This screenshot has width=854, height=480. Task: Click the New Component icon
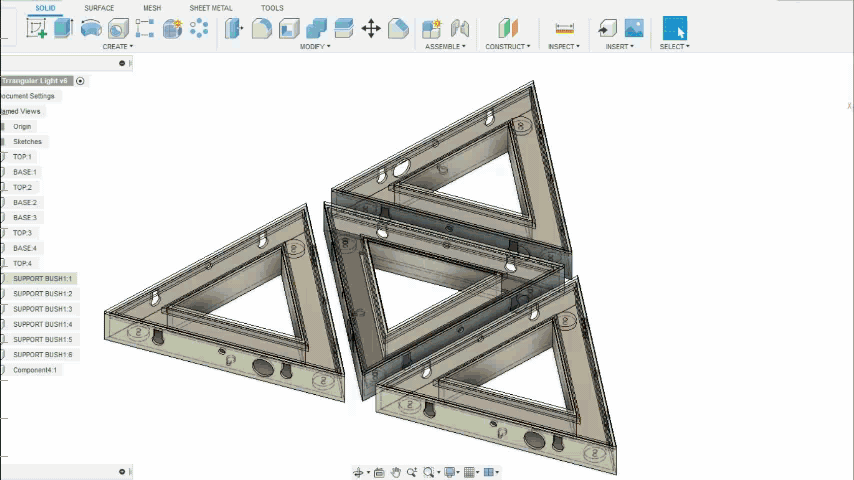coord(432,28)
